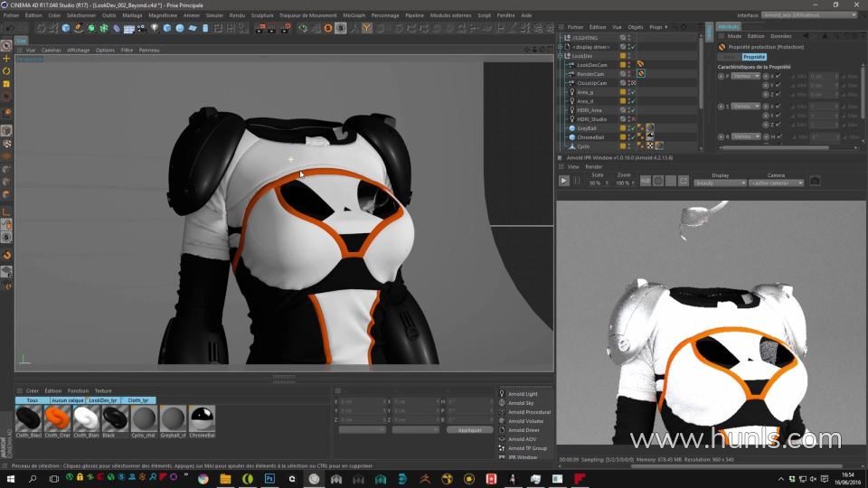Image resolution: width=868 pixels, height=488 pixels.
Task: Toggle the green check on Area_d light
Action: (x=633, y=101)
